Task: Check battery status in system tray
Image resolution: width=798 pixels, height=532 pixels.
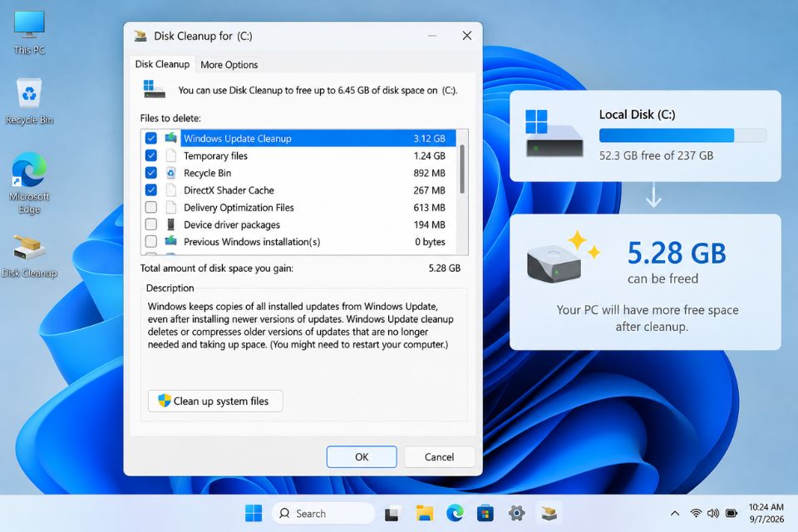Action: click(731, 513)
